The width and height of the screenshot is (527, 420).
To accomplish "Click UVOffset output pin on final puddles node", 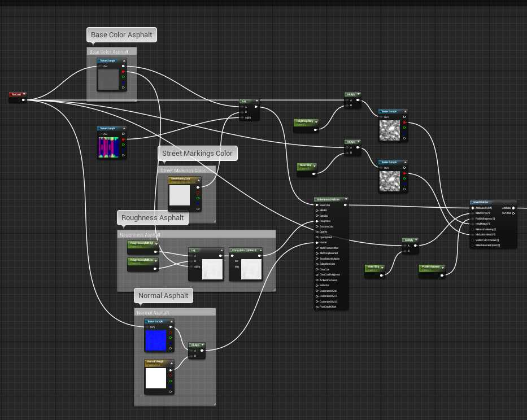I will pyautogui.click(x=513, y=213).
